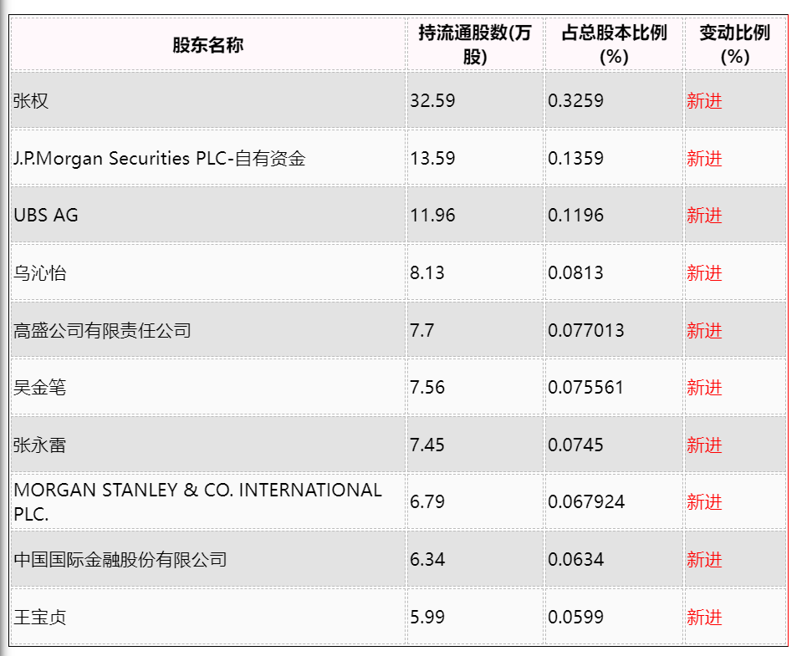
Task: Click the 股东名称 column header
Action: (207, 45)
